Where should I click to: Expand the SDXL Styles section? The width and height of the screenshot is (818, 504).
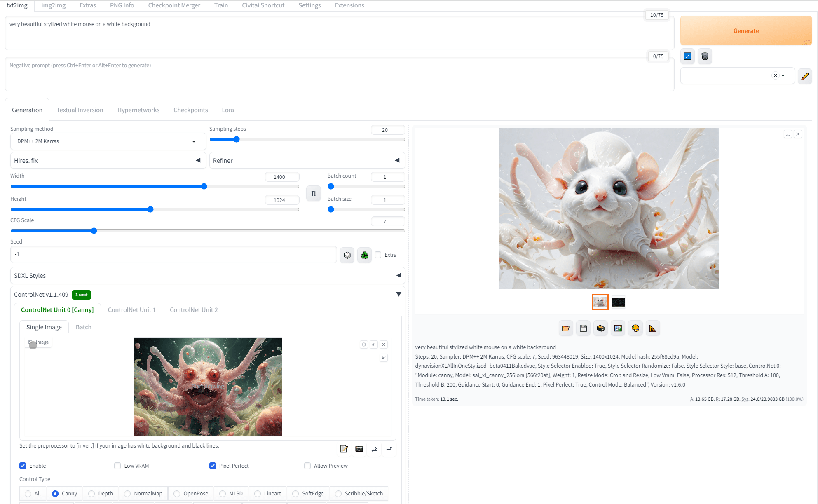point(208,276)
